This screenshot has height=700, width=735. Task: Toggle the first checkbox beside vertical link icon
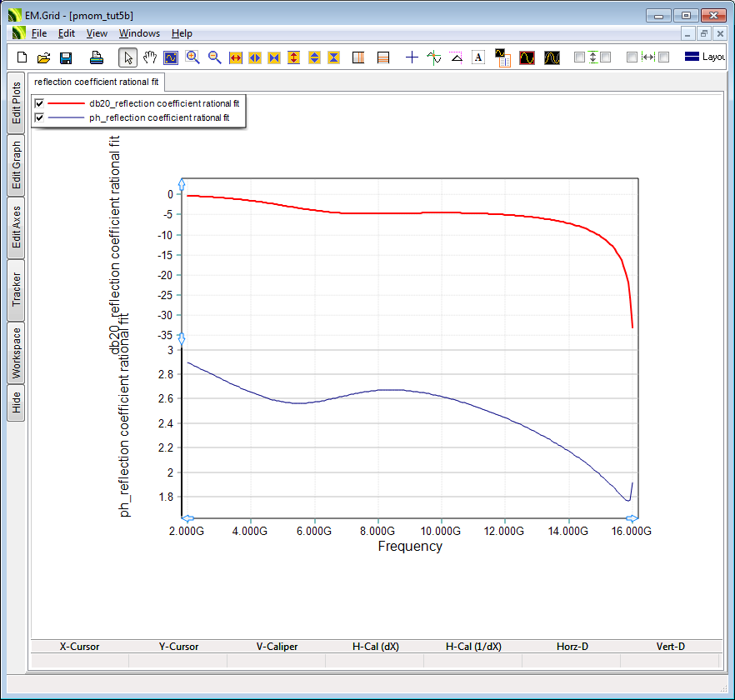[x=579, y=57]
